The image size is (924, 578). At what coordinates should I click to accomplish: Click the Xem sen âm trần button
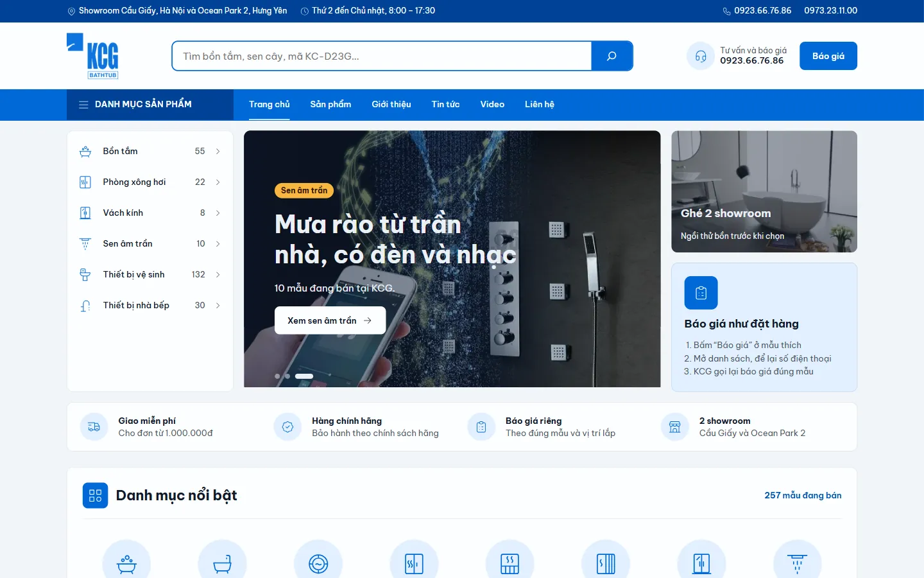point(330,320)
